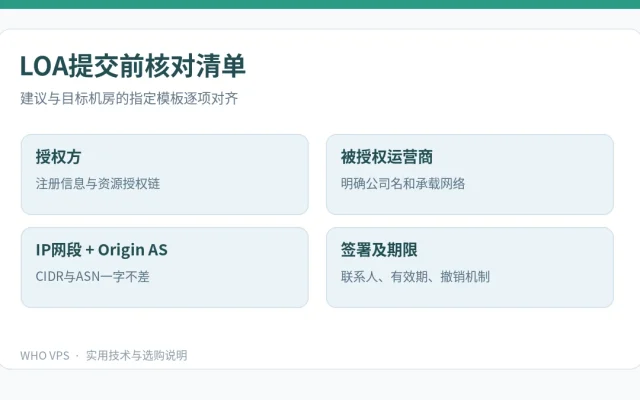This screenshot has height=400, width=640.
Task: Select the 签署及期限 card heading
Action: (x=379, y=250)
